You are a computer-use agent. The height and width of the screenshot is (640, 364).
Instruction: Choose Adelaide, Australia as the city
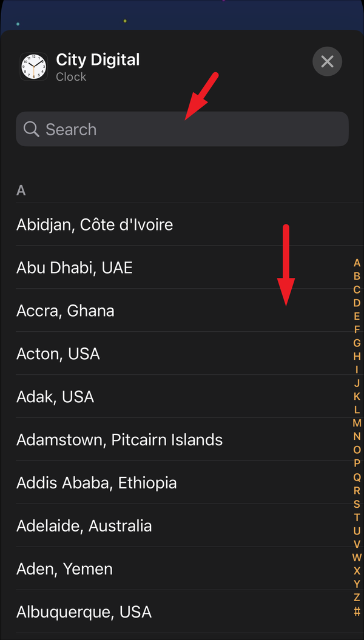point(84,526)
